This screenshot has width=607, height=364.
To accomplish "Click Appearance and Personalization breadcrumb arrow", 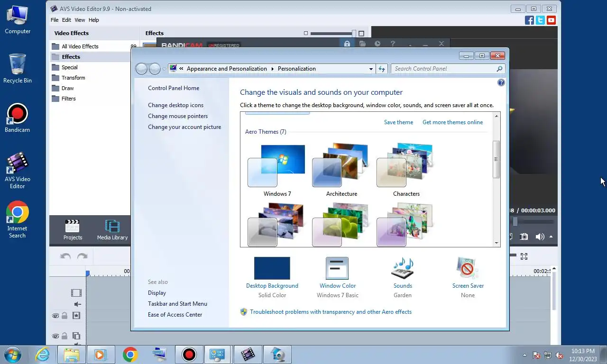I will [x=273, y=69].
